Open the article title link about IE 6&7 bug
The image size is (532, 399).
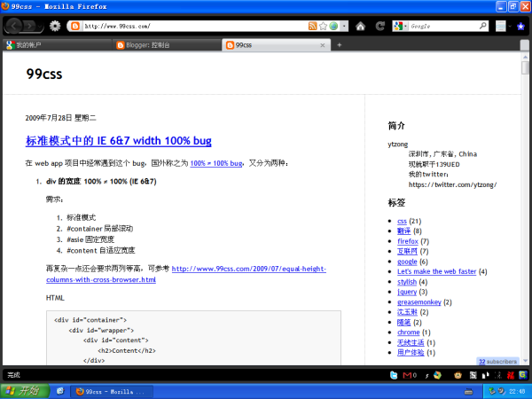pos(118,140)
